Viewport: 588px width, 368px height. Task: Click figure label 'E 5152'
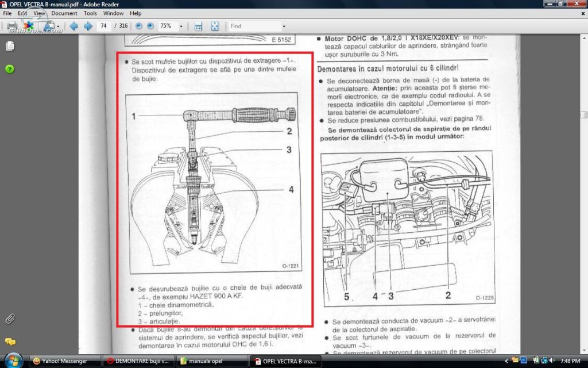(x=281, y=40)
